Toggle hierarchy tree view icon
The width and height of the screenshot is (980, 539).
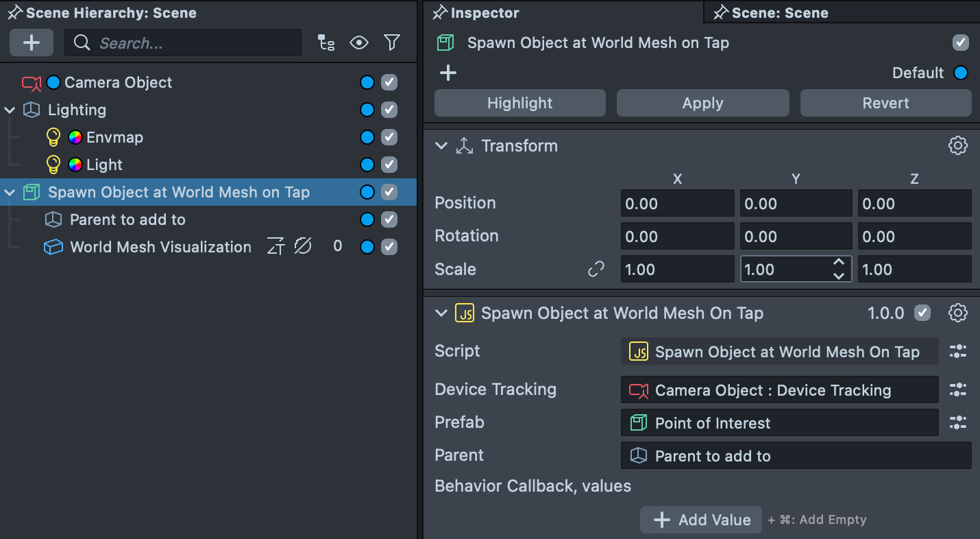[x=326, y=43]
